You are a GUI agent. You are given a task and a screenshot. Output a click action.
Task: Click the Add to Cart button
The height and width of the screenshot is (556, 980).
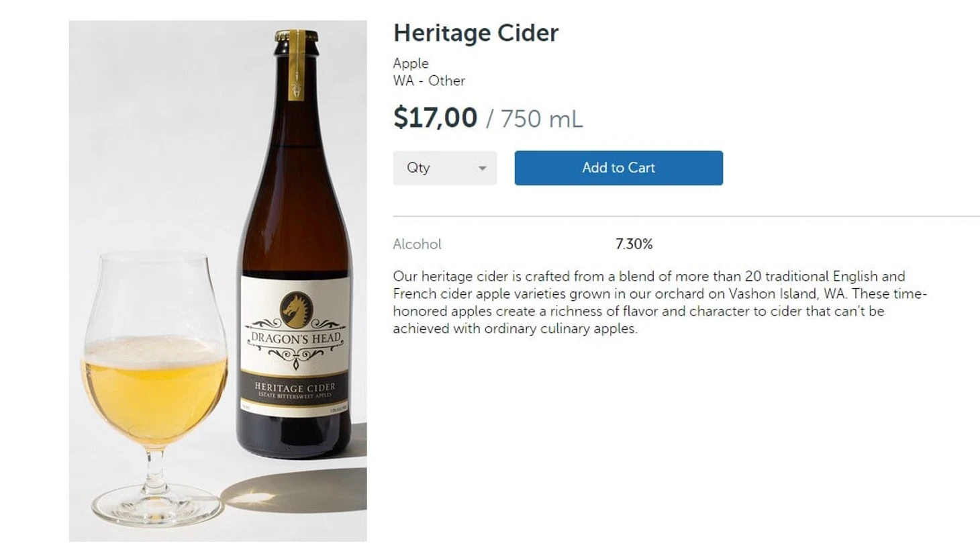(x=618, y=168)
